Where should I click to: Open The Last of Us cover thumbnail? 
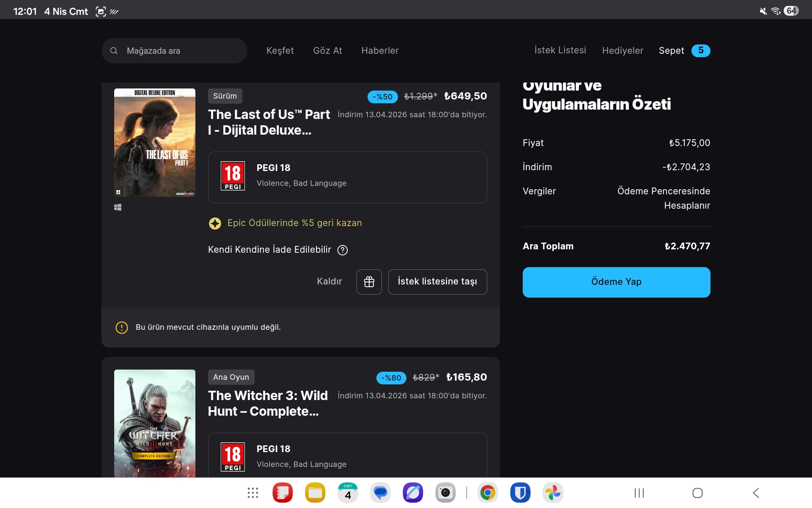[x=155, y=143]
